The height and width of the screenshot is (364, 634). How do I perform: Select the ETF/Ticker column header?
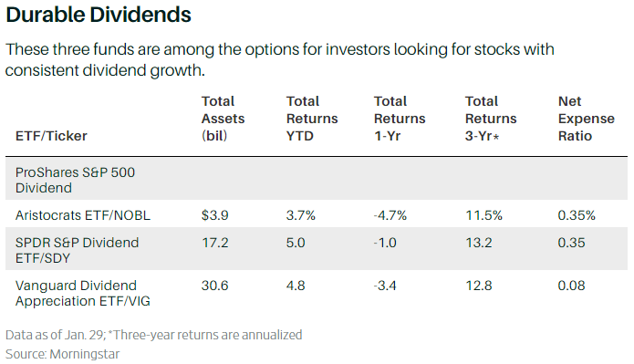tap(51, 136)
